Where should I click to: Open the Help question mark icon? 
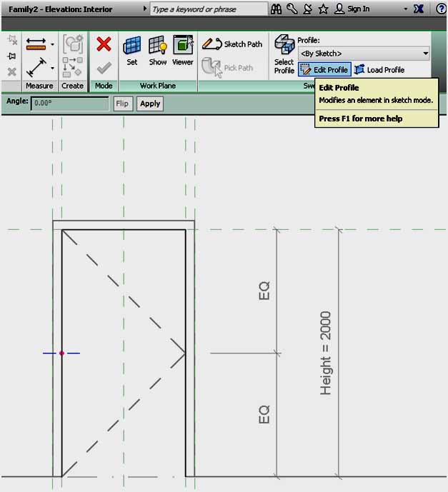(x=442, y=9)
